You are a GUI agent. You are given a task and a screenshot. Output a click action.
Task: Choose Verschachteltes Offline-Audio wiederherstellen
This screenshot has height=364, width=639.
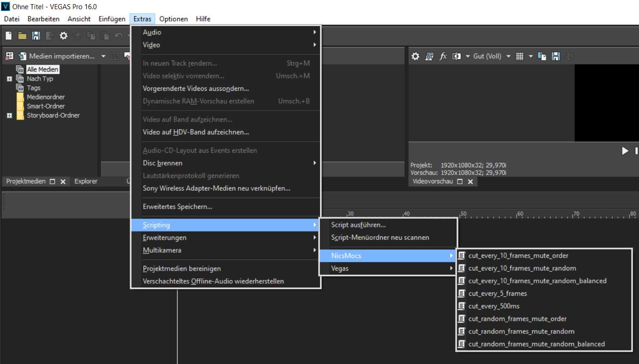226,281
